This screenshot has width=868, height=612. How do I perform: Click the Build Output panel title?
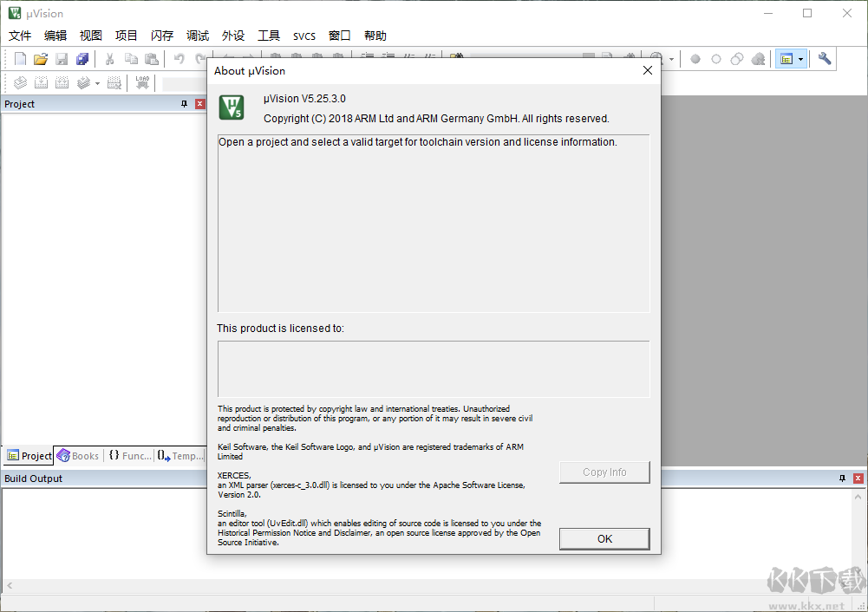(33, 479)
